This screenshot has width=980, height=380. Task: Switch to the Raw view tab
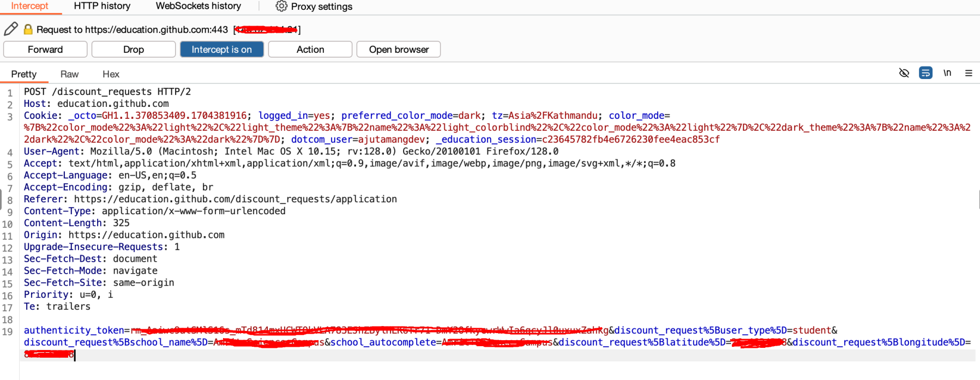(69, 74)
